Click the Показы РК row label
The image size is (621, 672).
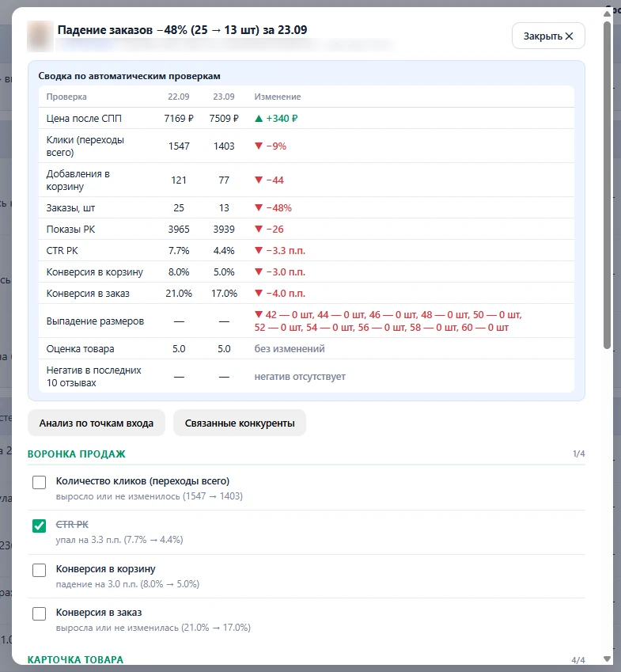[70, 230]
